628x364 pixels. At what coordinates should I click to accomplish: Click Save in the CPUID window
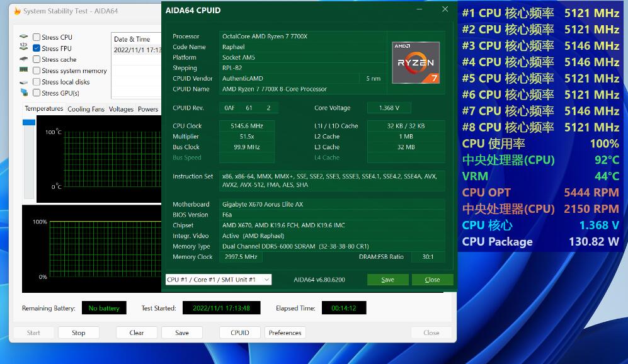[x=387, y=280]
